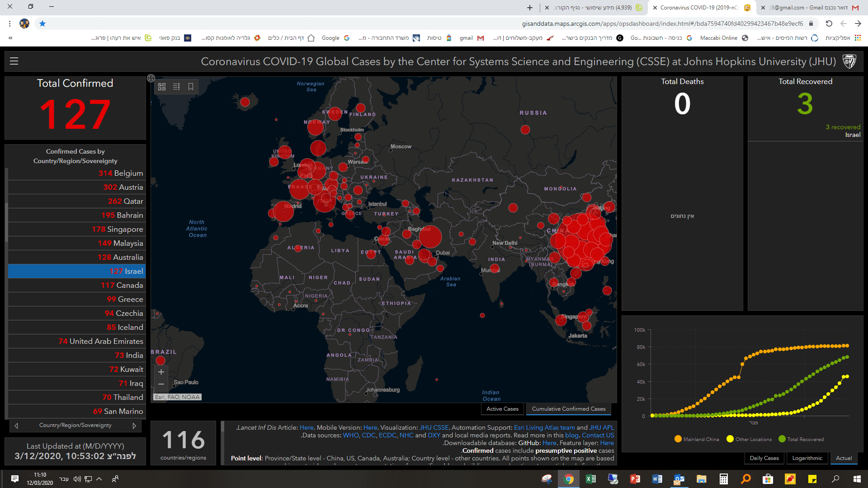Bookmark page with the star icon
This screenshot has height=488, width=868.
pyautogui.click(x=42, y=23)
